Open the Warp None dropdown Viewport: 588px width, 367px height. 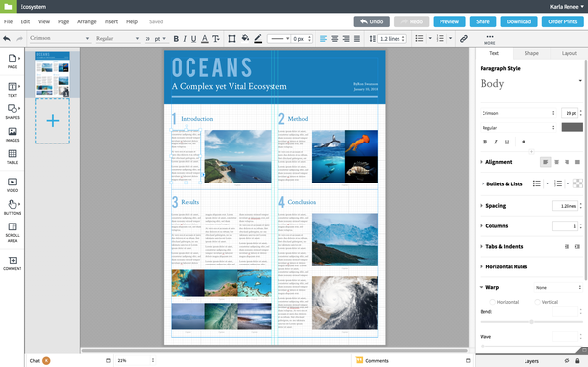click(558, 288)
